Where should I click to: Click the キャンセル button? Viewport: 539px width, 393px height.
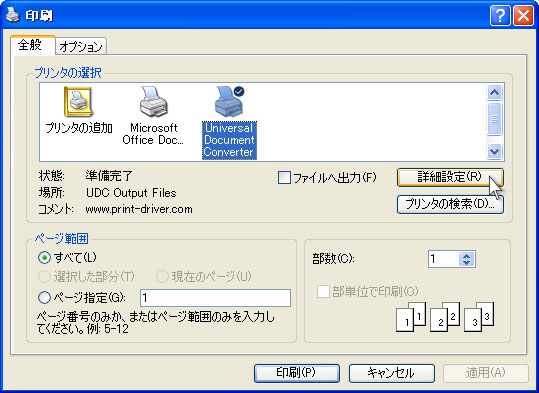pyautogui.click(x=392, y=373)
